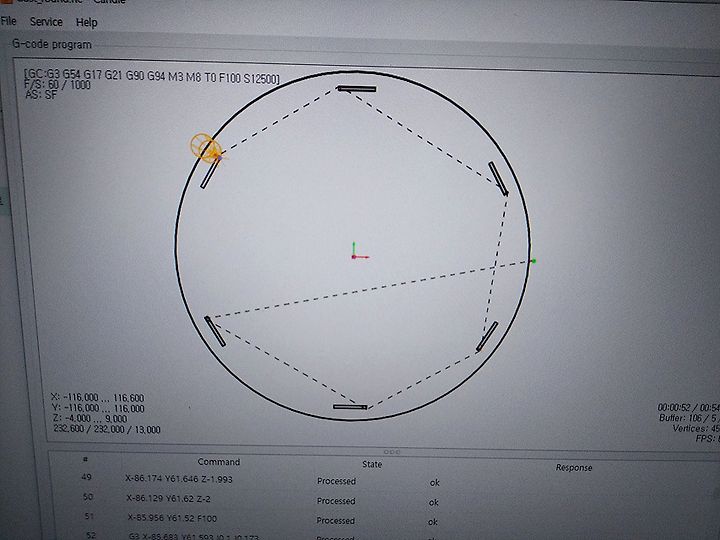
Task: Click the green start point on circle
Action: point(534,261)
